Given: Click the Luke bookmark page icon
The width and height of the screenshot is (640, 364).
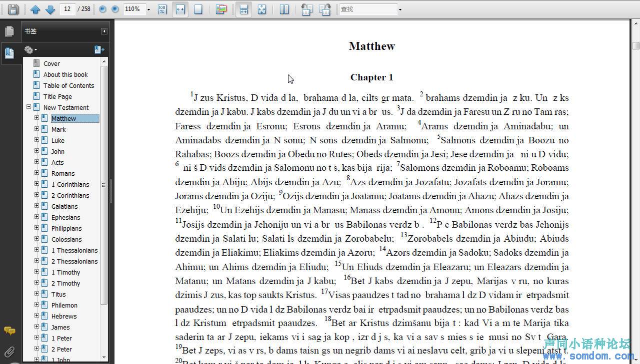Looking at the screenshot, I should pyautogui.click(x=44, y=140).
